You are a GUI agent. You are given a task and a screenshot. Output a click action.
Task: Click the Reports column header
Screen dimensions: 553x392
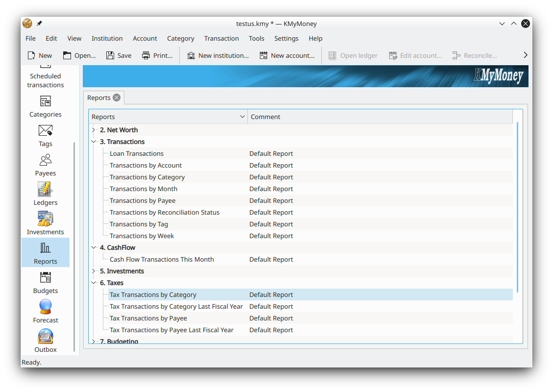click(x=167, y=117)
